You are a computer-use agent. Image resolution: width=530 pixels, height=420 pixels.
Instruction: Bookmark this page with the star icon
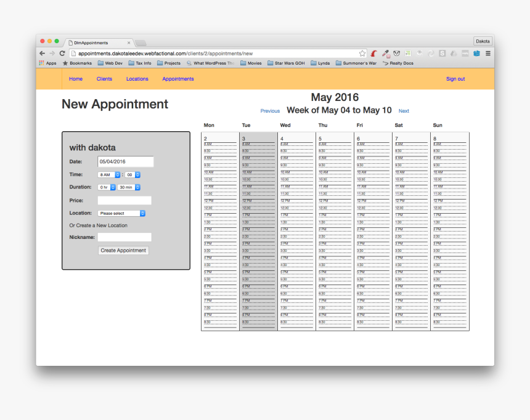point(362,54)
